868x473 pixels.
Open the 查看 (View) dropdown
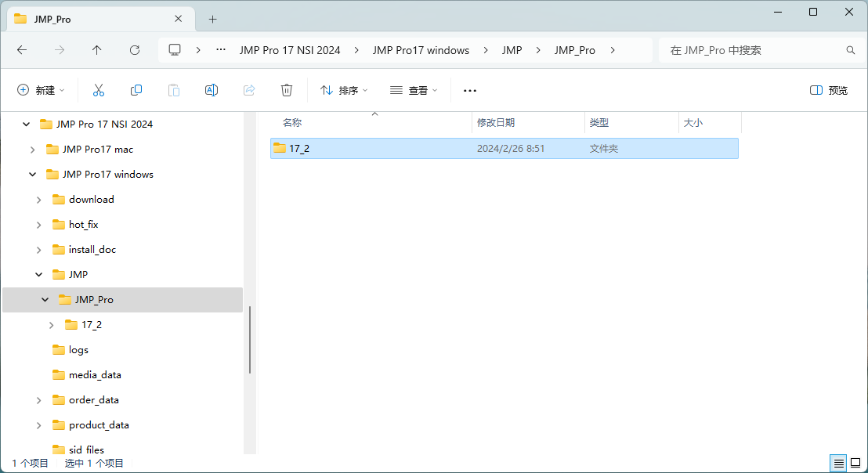point(414,90)
